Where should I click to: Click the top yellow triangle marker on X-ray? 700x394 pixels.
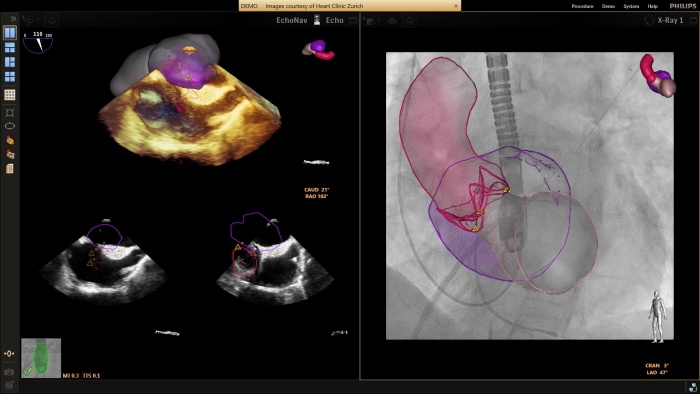point(506,190)
